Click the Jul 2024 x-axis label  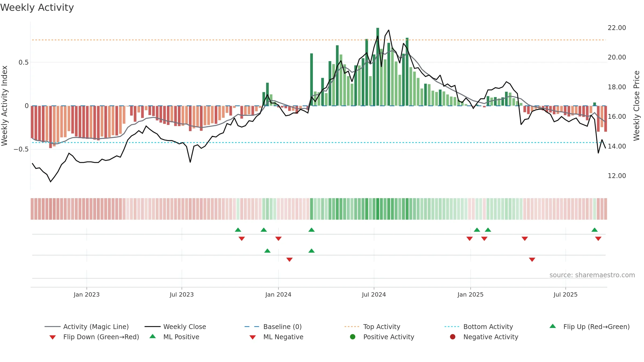(374, 294)
